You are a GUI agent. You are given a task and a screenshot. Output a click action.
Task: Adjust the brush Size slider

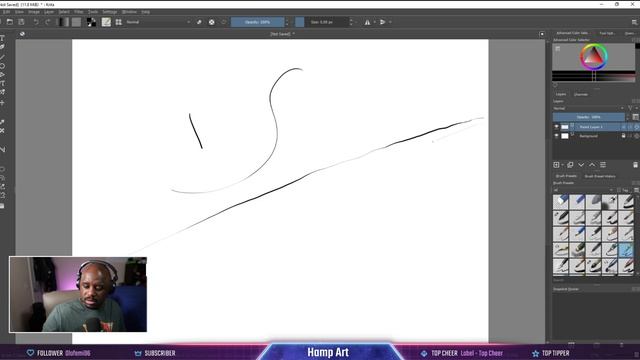pyautogui.click(x=321, y=22)
